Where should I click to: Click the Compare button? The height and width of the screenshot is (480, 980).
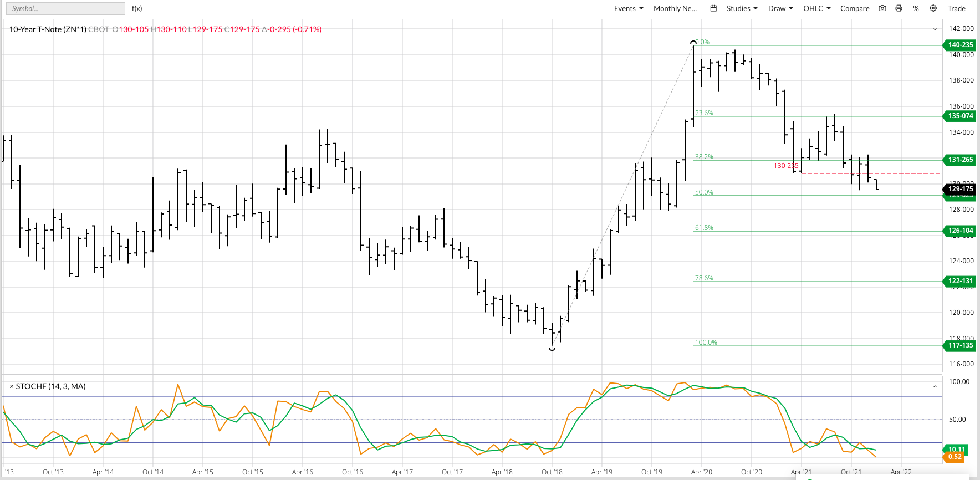855,8
